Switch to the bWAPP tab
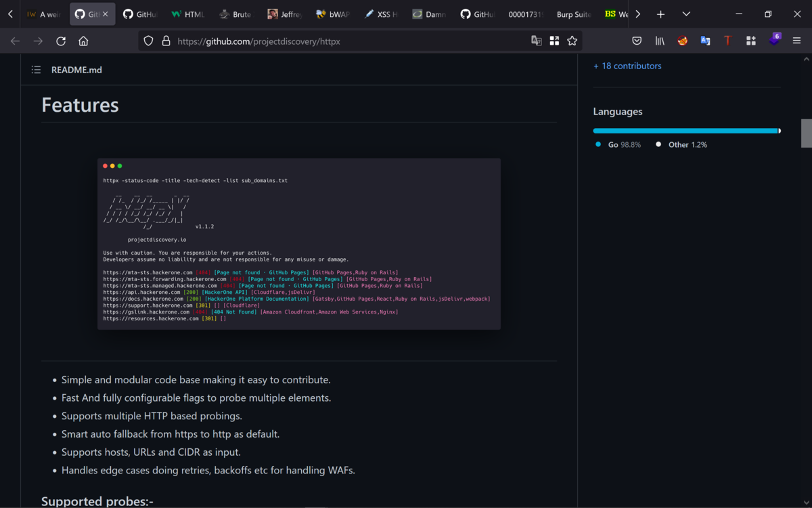 pos(332,14)
